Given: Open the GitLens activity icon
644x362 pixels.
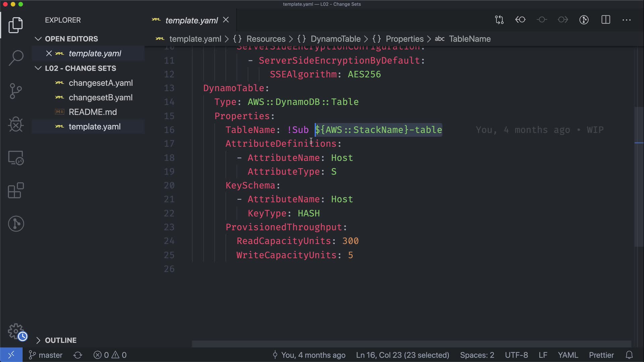Looking at the screenshot, I should (16, 224).
